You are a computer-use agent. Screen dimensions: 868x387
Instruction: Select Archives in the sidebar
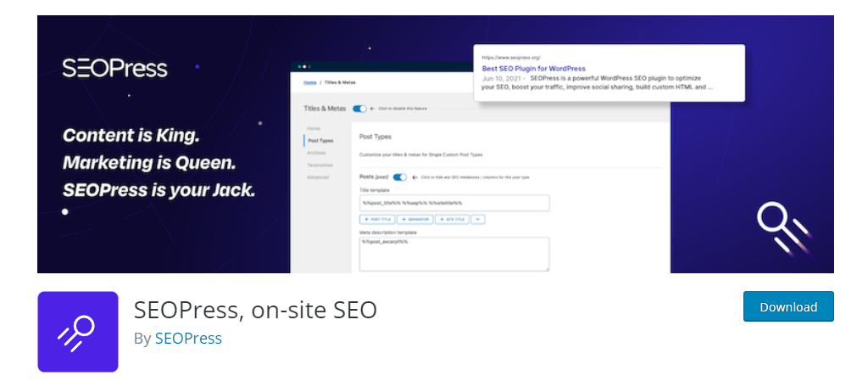pos(317,153)
